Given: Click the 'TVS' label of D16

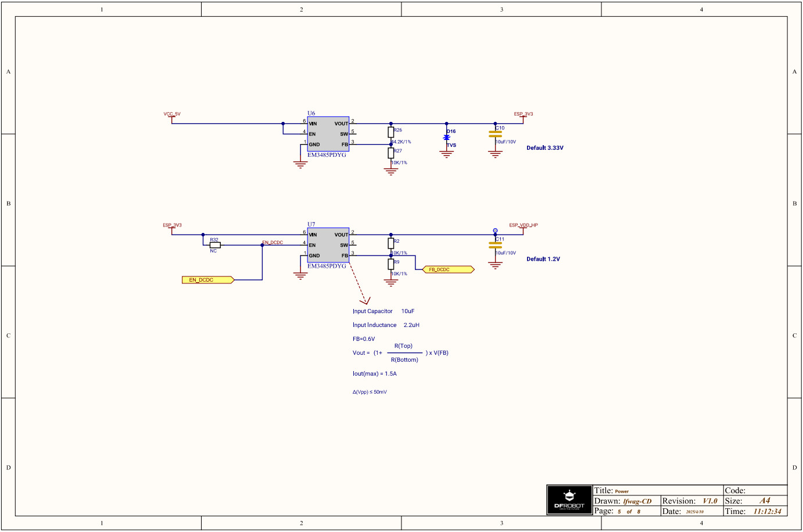Looking at the screenshot, I should point(451,145).
